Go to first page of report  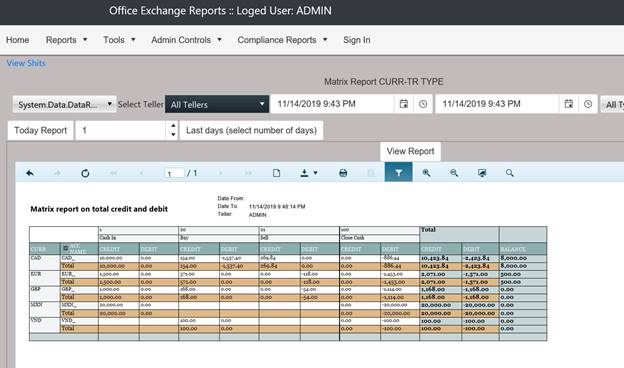tap(113, 173)
